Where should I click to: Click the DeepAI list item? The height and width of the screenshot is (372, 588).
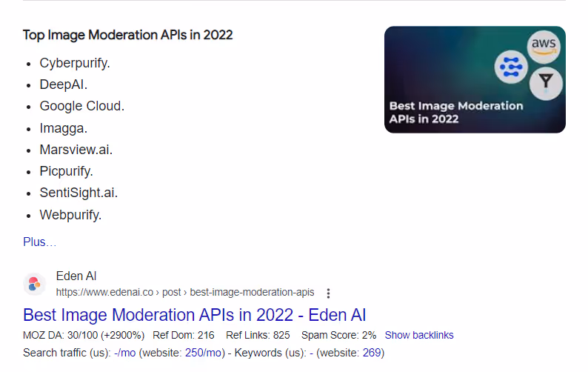pyautogui.click(x=64, y=84)
